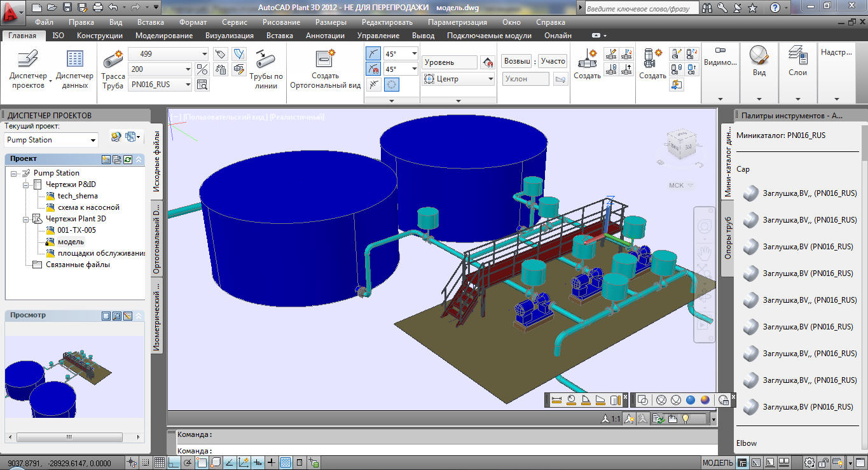Open the Слои layers panel
Viewport: 868px width, 470px height.
pyautogui.click(x=797, y=62)
